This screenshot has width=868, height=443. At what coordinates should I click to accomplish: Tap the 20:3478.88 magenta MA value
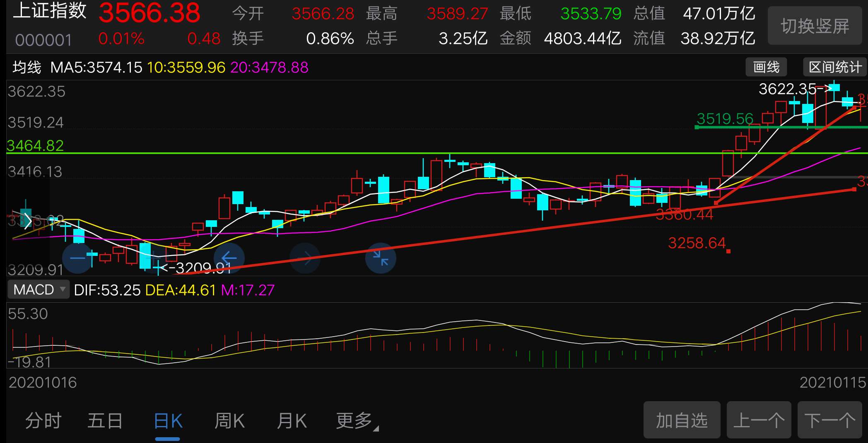[270, 67]
